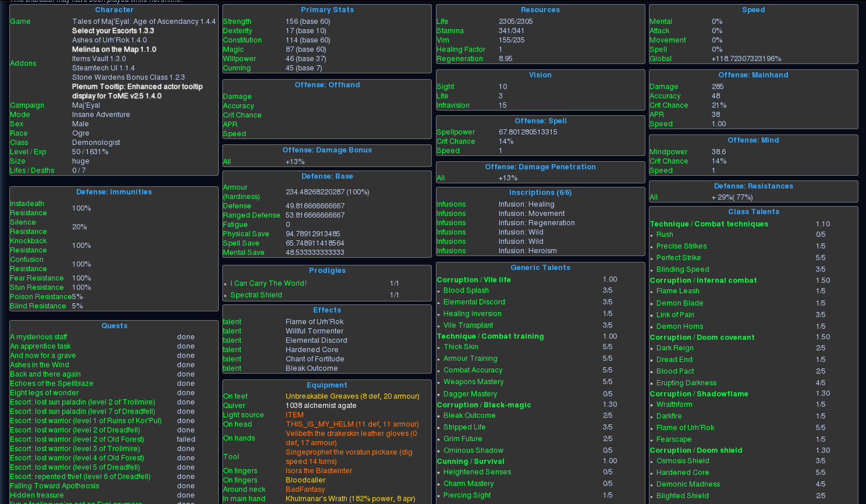Image resolution: width=866 pixels, height=504 pixels.
Task: Select the 'Isora the Blastwinter' ring
Action: (319, 471)
